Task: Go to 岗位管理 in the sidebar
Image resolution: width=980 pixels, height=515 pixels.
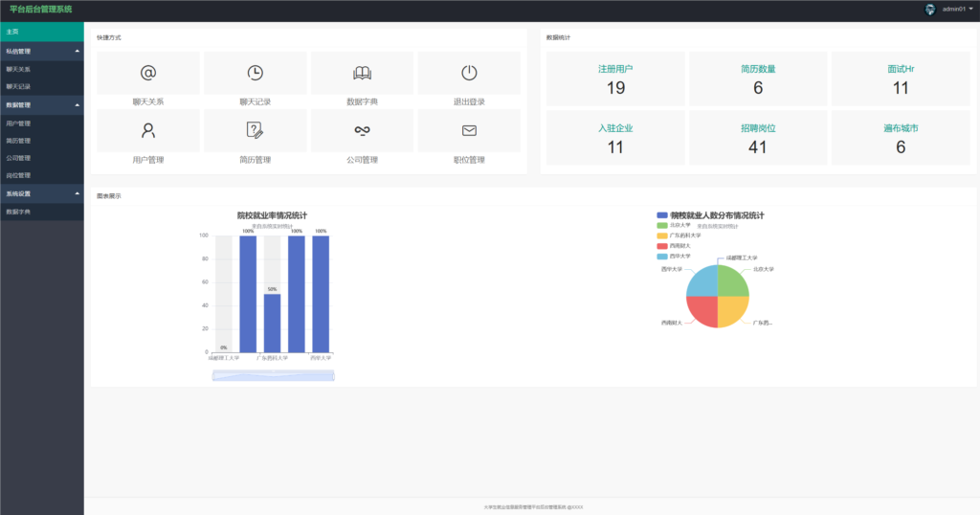Action: point(19,175)
